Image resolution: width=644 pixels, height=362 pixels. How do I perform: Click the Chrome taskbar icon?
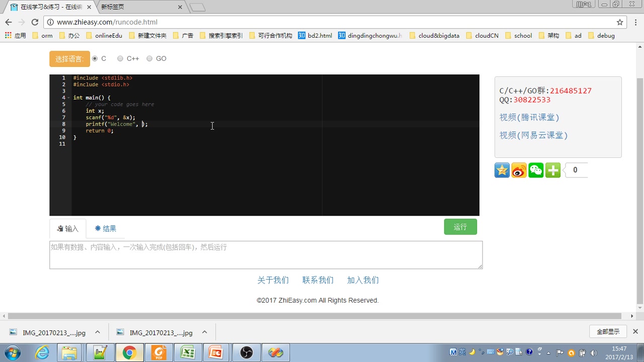[x=129, y=353]
